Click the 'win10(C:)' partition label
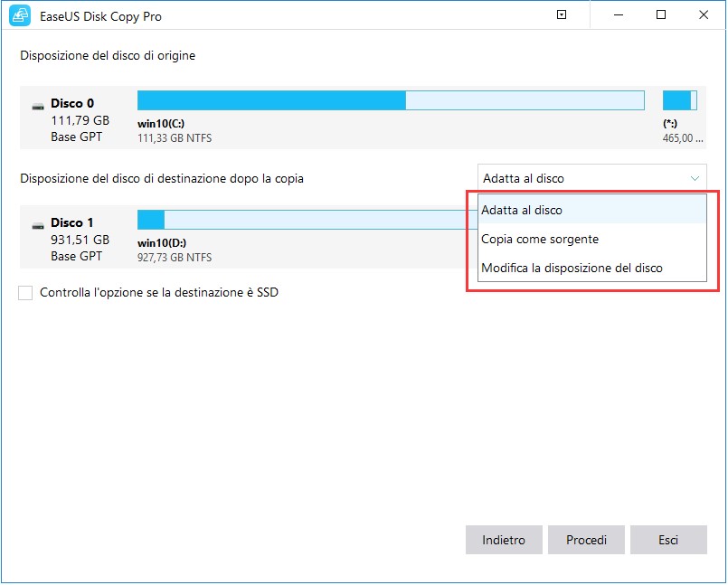This screenshot has width=728, height=585. click(161, 124)
